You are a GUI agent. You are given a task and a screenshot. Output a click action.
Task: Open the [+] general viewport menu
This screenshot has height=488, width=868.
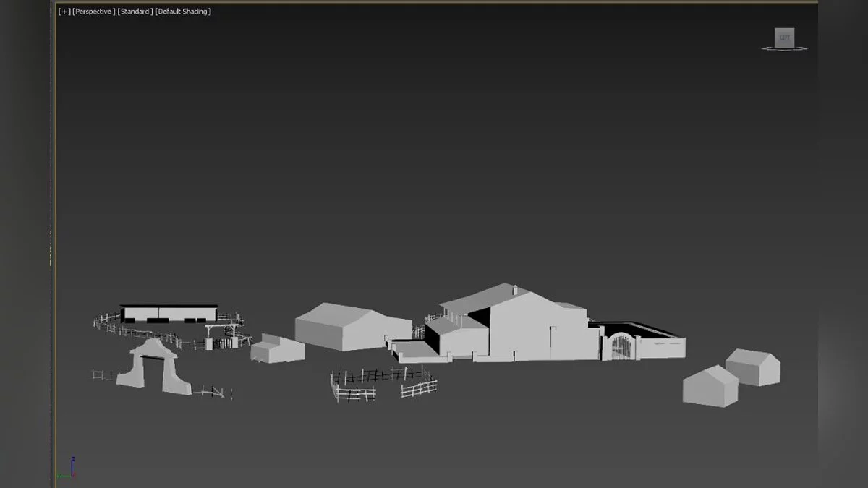tap(64, 12)
